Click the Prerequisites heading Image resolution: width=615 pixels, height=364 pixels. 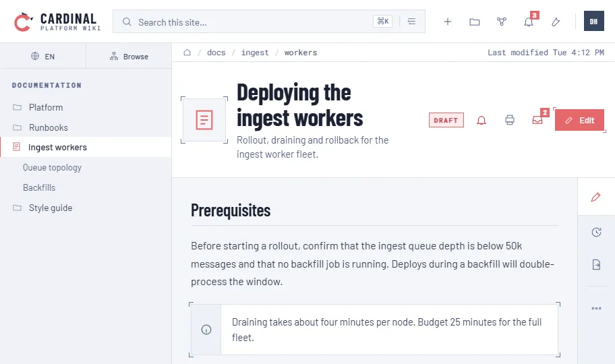231,210
